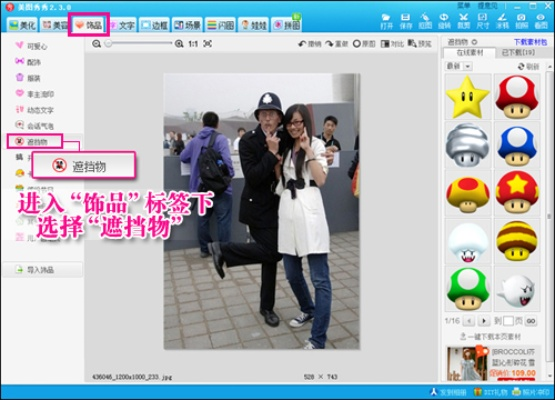Screen dimensions: 555x400
Task: Select the 会话气泡 category
Action: tap(34, 126)
